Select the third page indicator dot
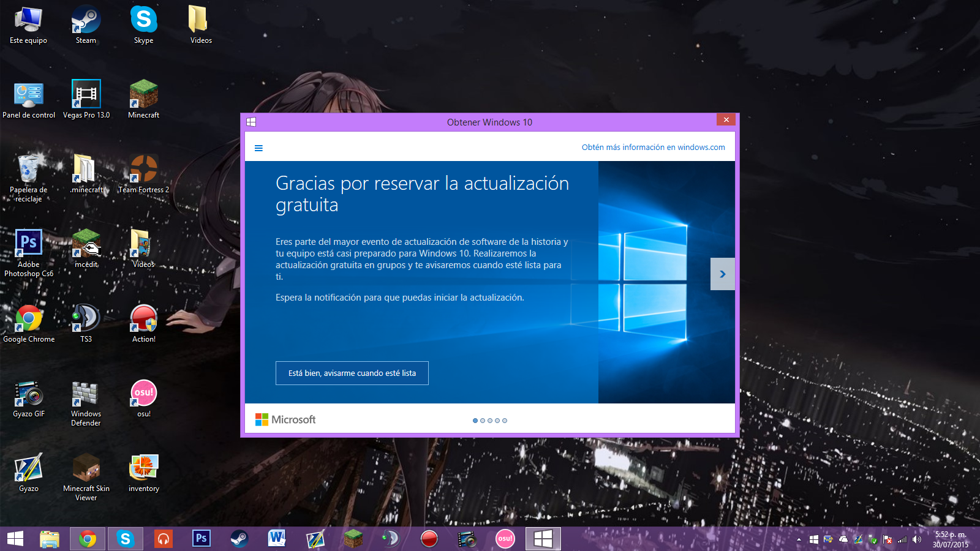The width and height of the screenshot is (980, 551). (490, 421)
